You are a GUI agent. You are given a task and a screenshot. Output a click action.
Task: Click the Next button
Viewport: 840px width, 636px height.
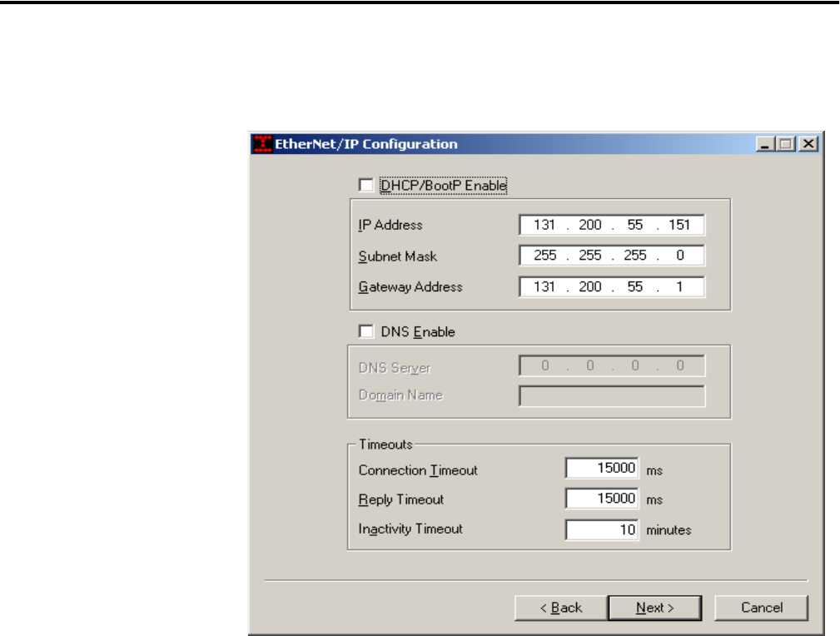[x=654, y=608]
